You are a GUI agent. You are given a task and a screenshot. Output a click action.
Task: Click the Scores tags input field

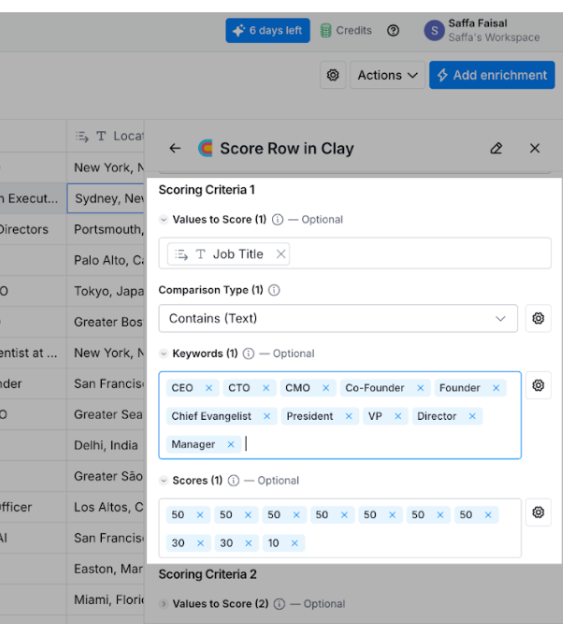click(x=340, y=528)
